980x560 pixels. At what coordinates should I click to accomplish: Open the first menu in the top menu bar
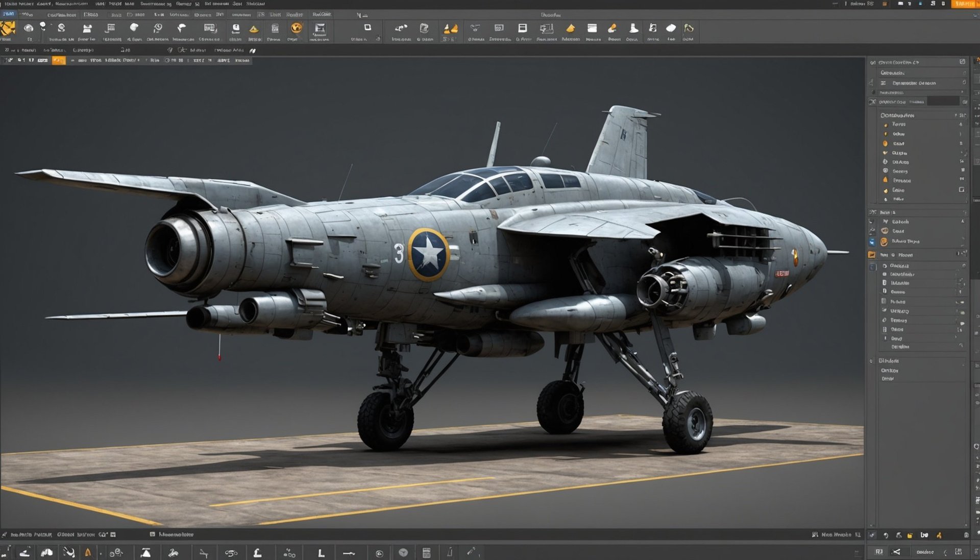pos(18,4)
